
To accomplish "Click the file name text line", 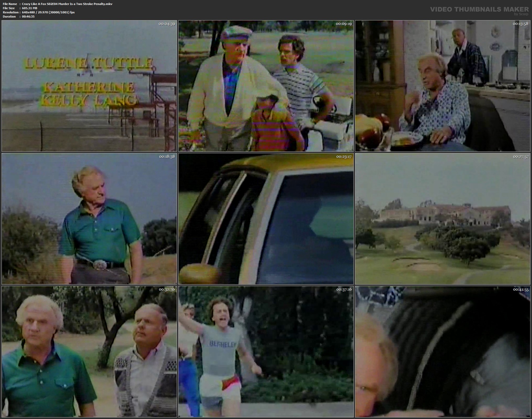I will 67,4.
